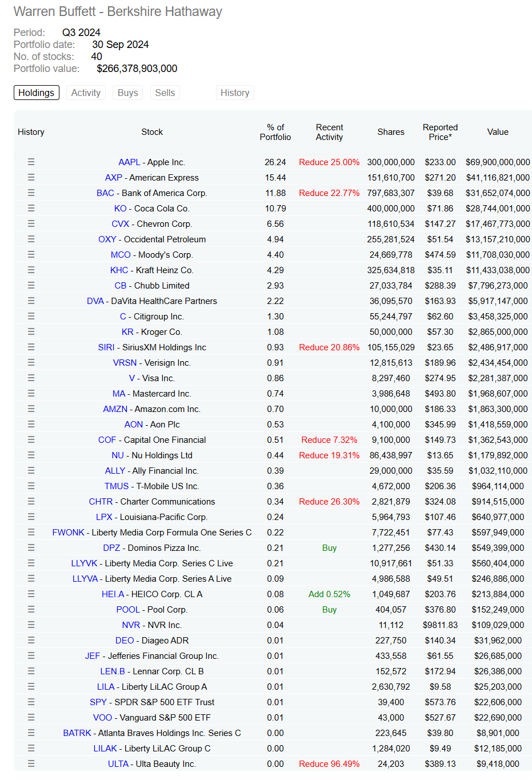Open history icon for Chubb Limited row
Image resolution: width=532 pixels, height=780 pixels.
tap(31, 286)
